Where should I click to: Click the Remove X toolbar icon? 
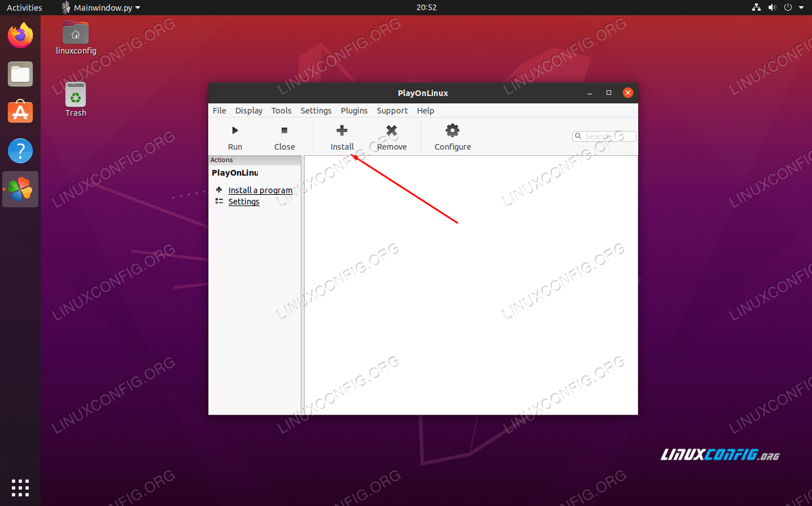pos(392,130)
